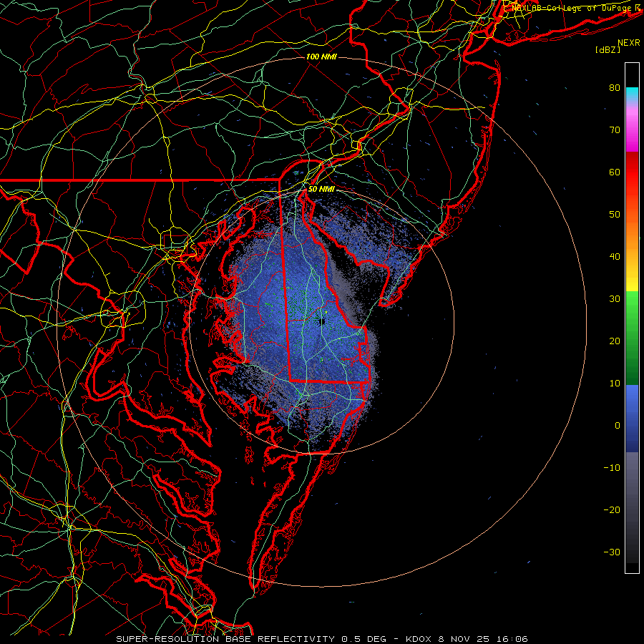Click the 0 value on the dBZ scale

tap(618, 426)
